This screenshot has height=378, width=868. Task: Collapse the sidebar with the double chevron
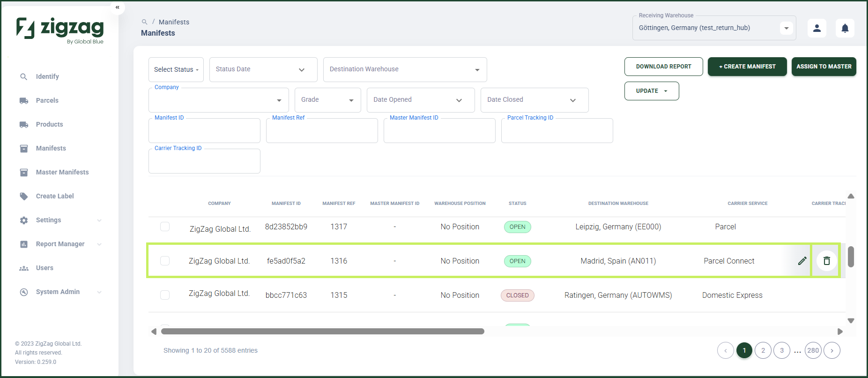tap(118, 8)
